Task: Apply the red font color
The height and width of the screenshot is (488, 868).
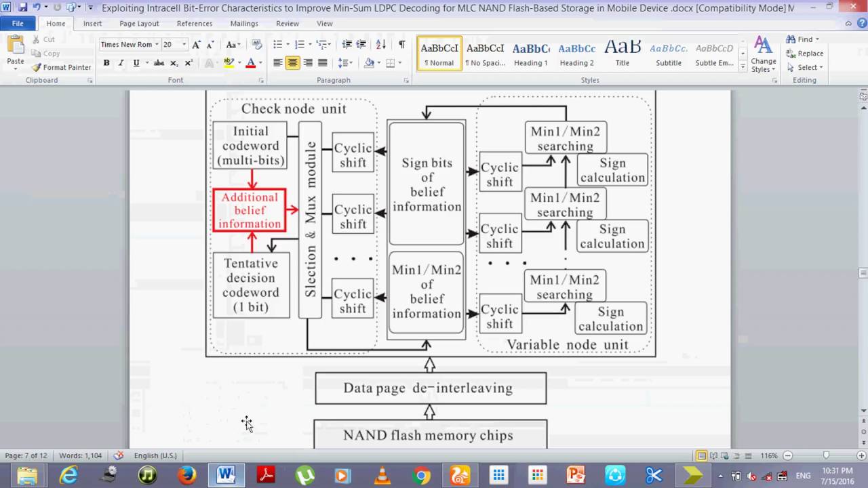Action: 251,63
